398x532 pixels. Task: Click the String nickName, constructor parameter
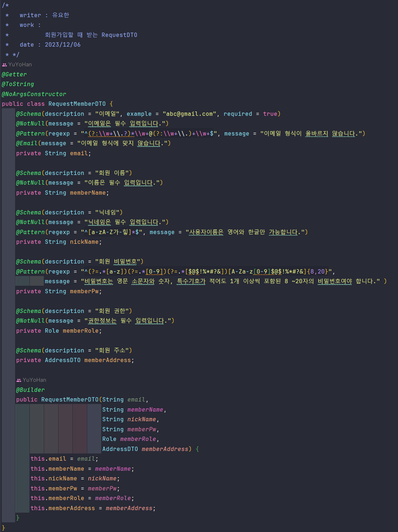[131, 419]
